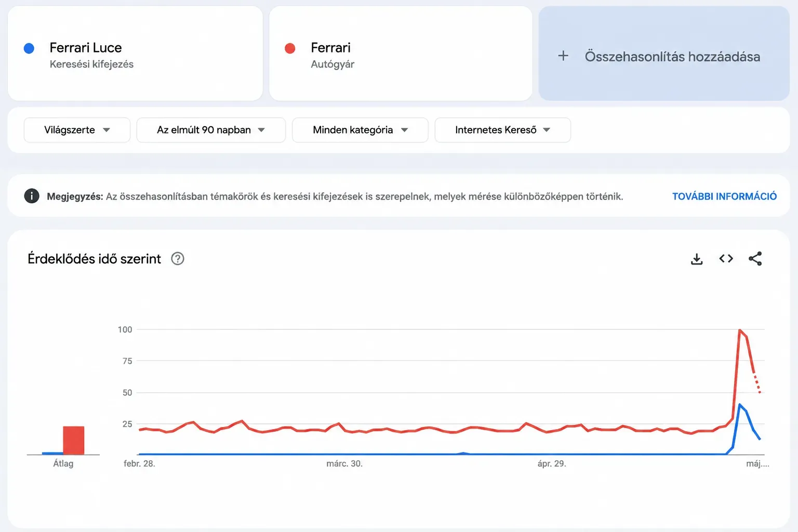Click the info icon next to Megjegyzés
This screenshot has height=532, width=798.
tap(32, 196)
